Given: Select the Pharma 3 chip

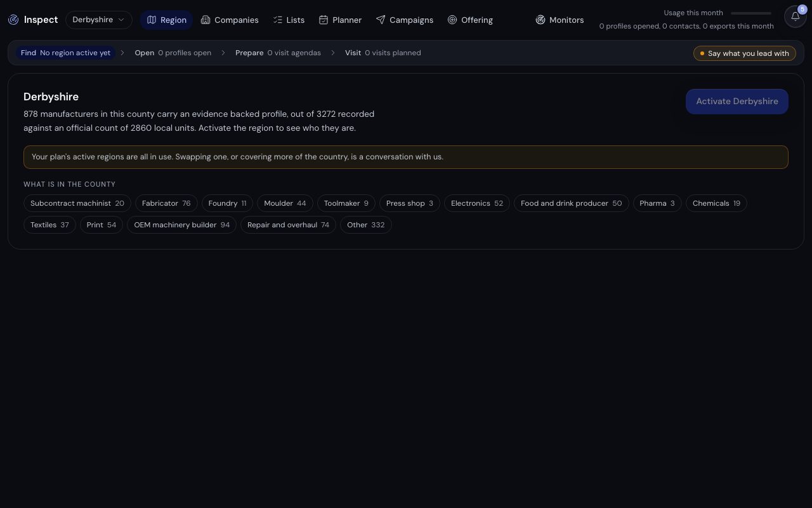Looking at the screenshot, I should point(657,203).
